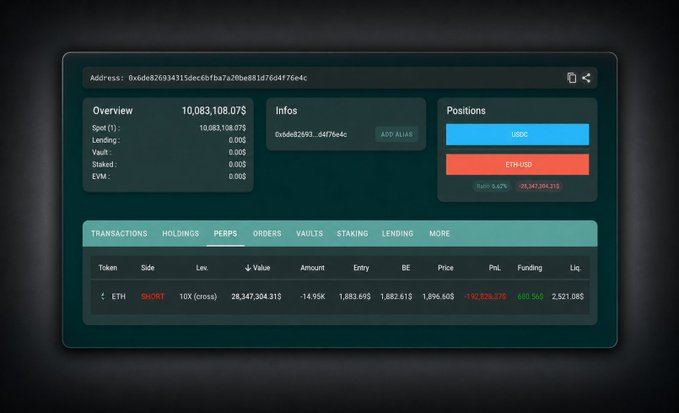Image resolution: width=679 pixels, height=413 pixels.
Task: Click the red negative PnL value
Action: 485,297
